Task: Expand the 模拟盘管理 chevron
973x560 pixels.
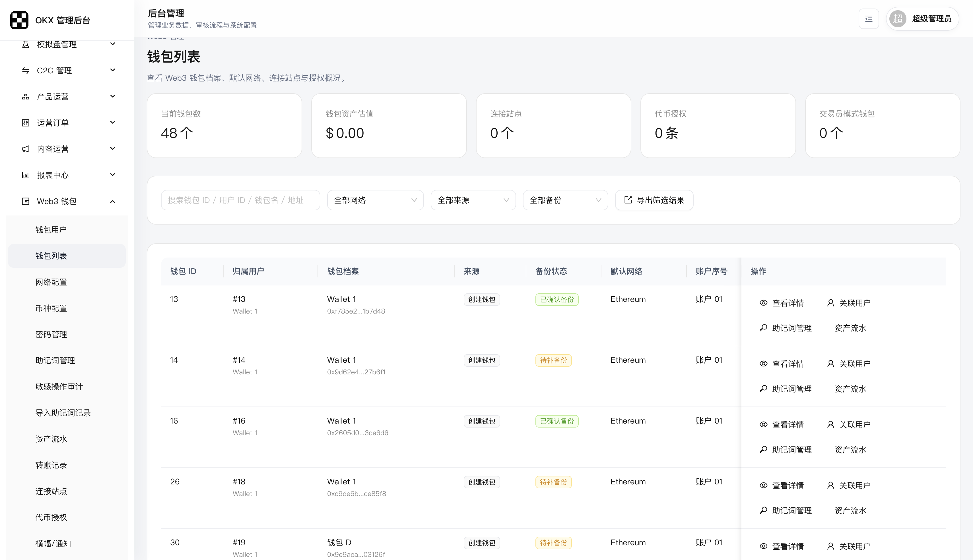Action: pyautogui.click(x=113, y=44)
